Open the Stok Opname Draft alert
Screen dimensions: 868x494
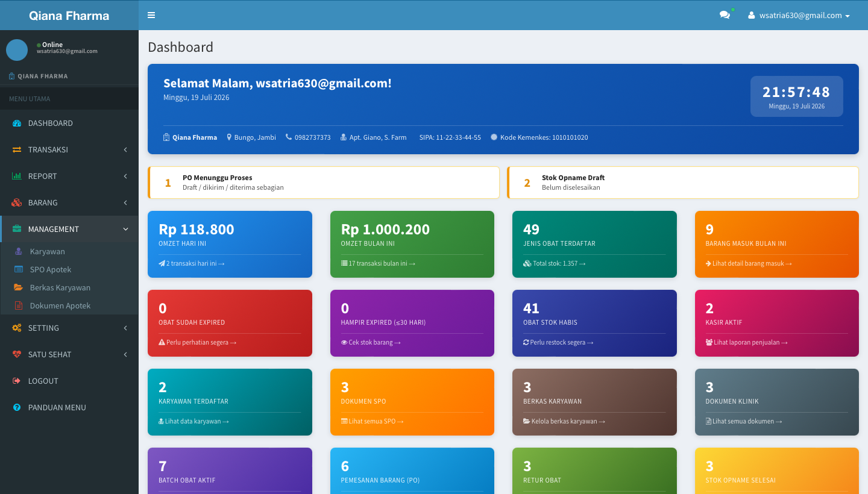(x=683, y=183)
